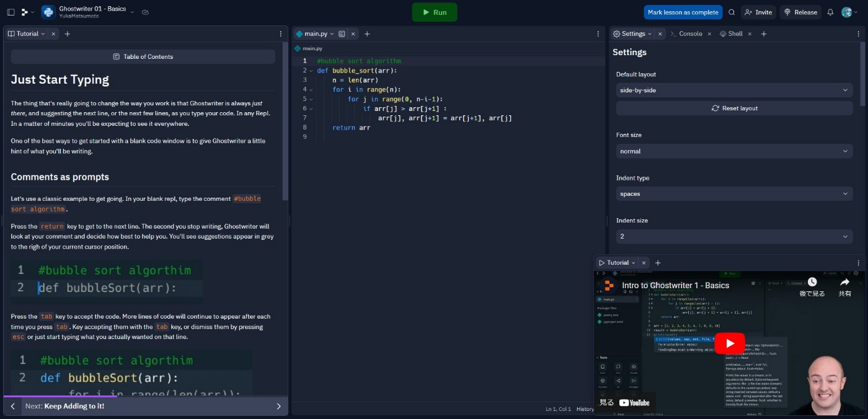Open the left pane options menu

(x=281, y=33)
